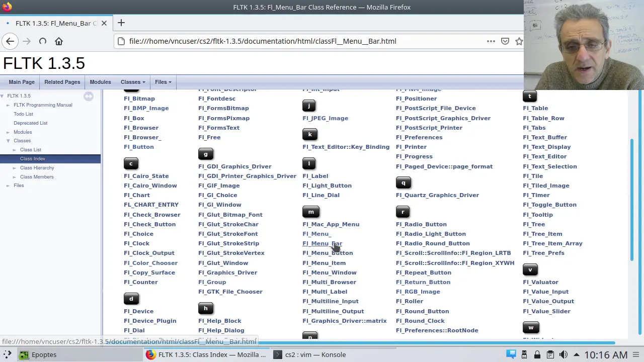644x362 pixels.
Task: Collapse the Classes tree node arrow
Action: [8, 141]
